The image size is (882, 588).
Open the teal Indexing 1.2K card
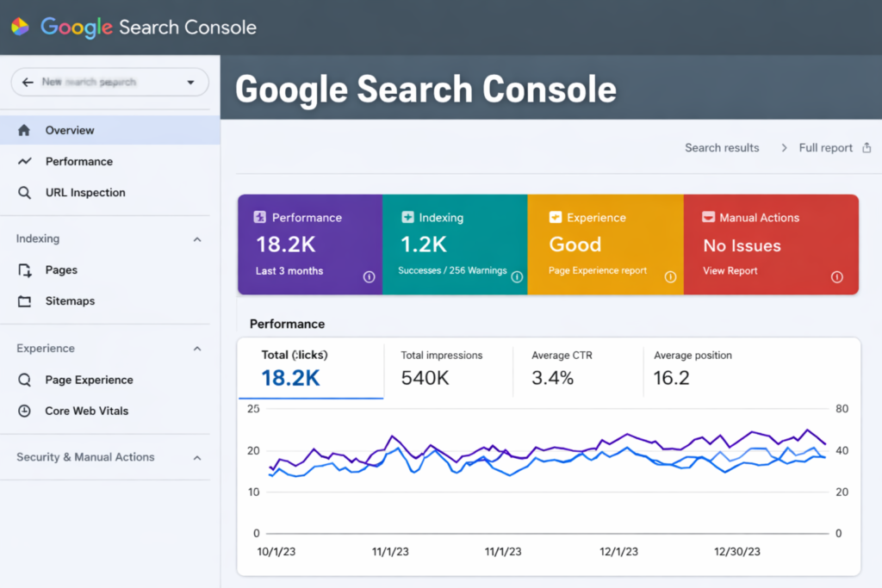455,244
